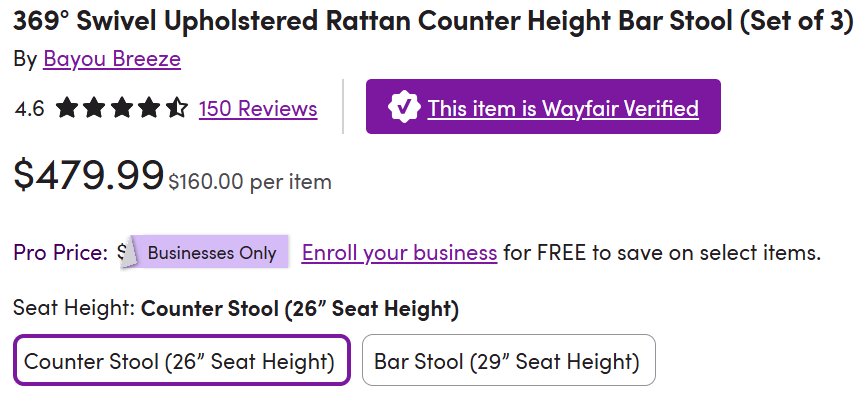Click the $479.99 price

click(x=89, y=175)
